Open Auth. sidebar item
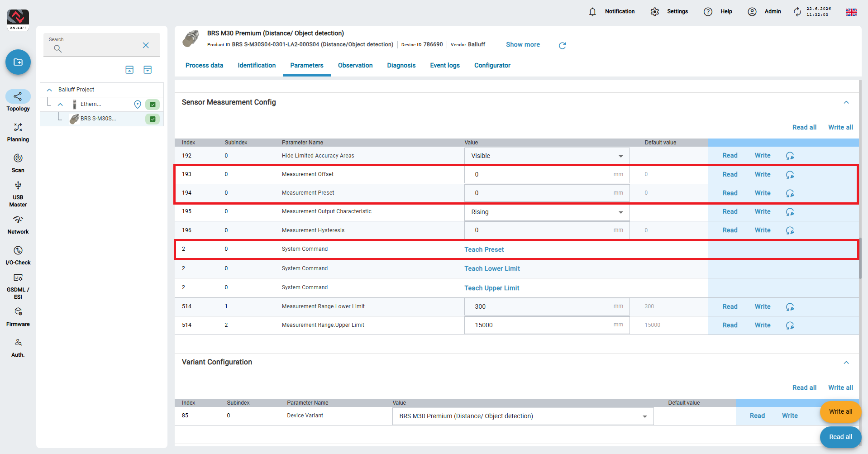Screen dimensions: 868x454 18,348
